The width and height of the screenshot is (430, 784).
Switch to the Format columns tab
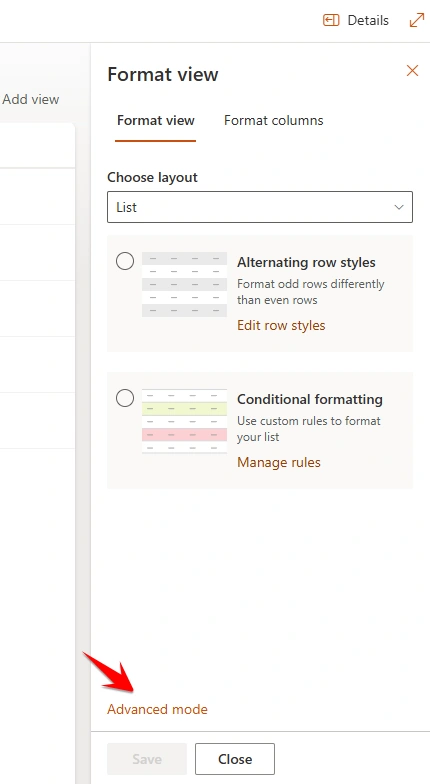click(x=274, y=120)
